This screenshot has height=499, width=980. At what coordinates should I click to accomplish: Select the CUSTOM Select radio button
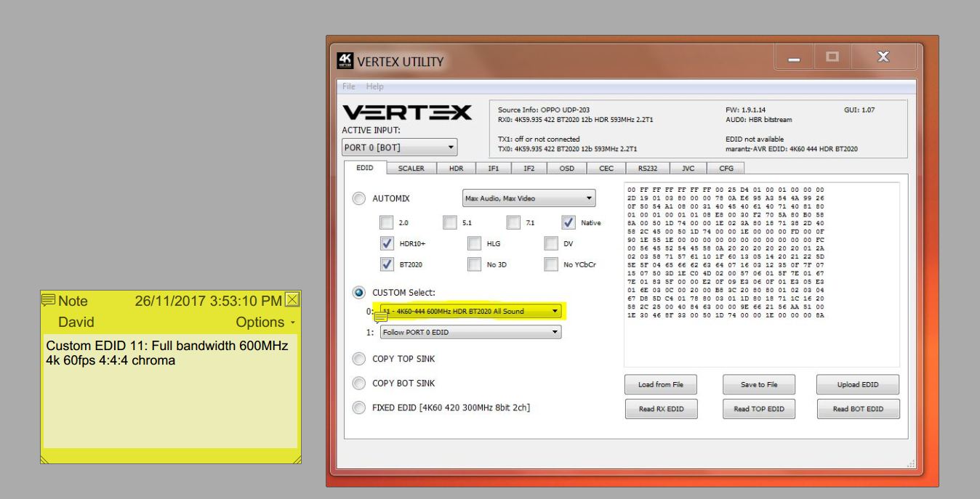[x=358, y=293]
